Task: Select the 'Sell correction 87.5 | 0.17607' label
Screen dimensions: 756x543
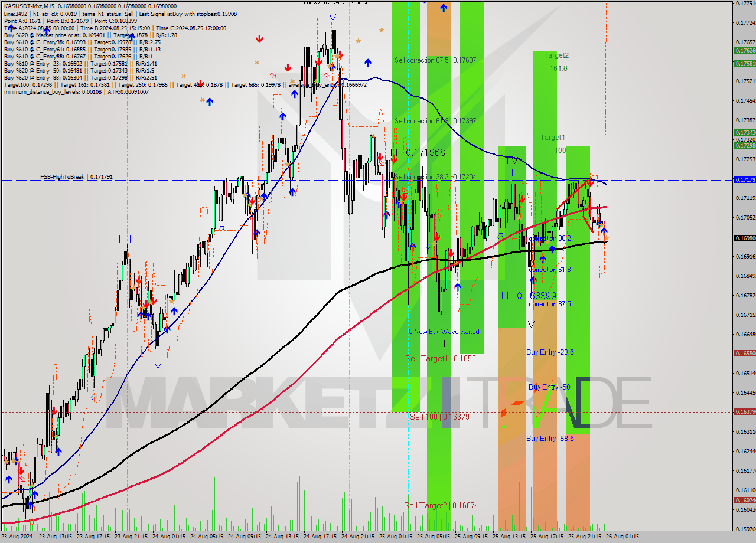Action: 435,60
